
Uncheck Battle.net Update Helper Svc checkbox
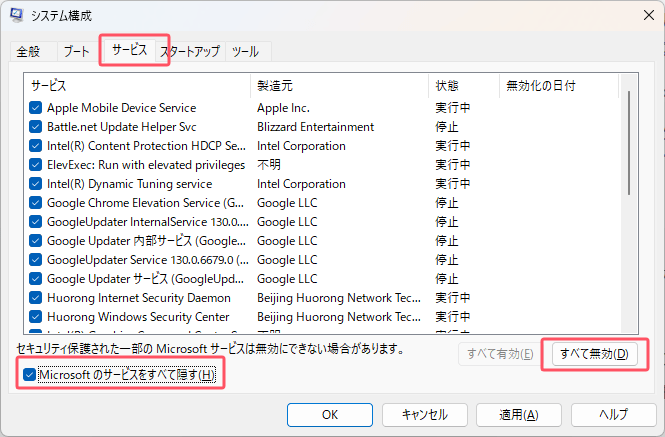pyautogui.click(x=36, y=127)
